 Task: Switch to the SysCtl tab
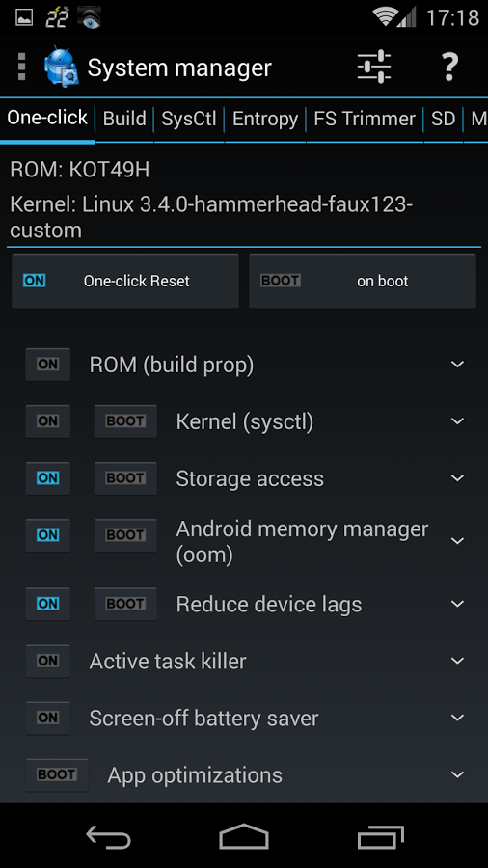[189, 119]
